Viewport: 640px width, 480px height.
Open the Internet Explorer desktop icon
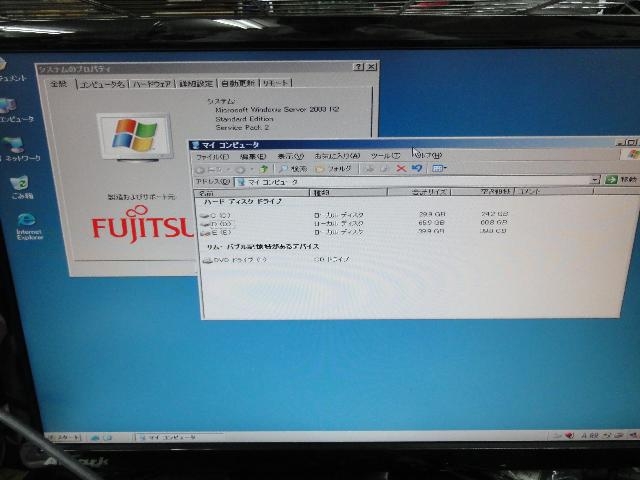(29, 226)
